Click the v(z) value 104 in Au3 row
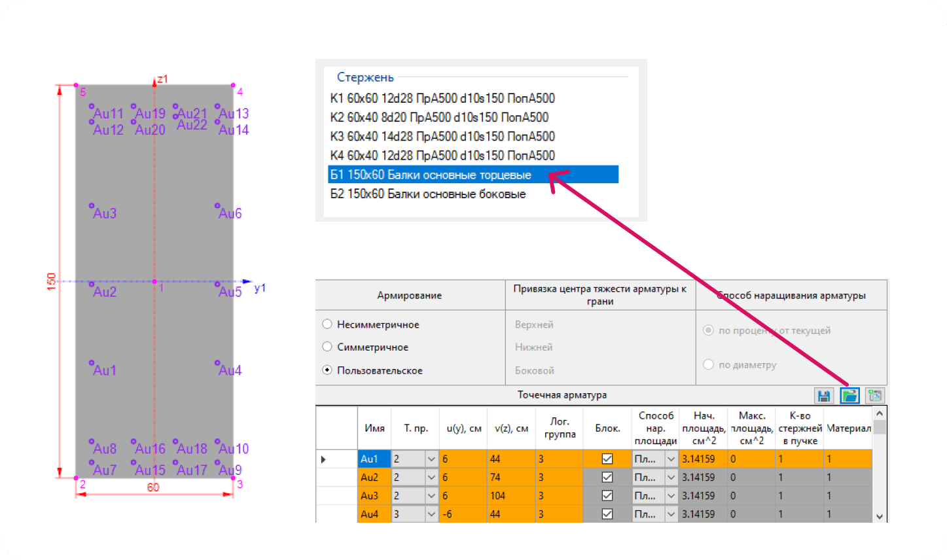947x560 pixels. click(x=511, y=496)
